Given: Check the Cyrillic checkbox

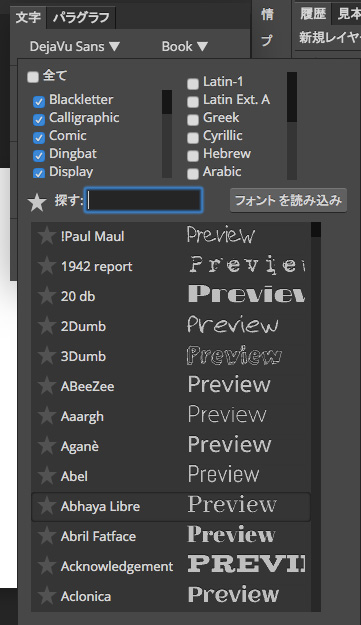Looking at the screenshot, I should (193, 137).
